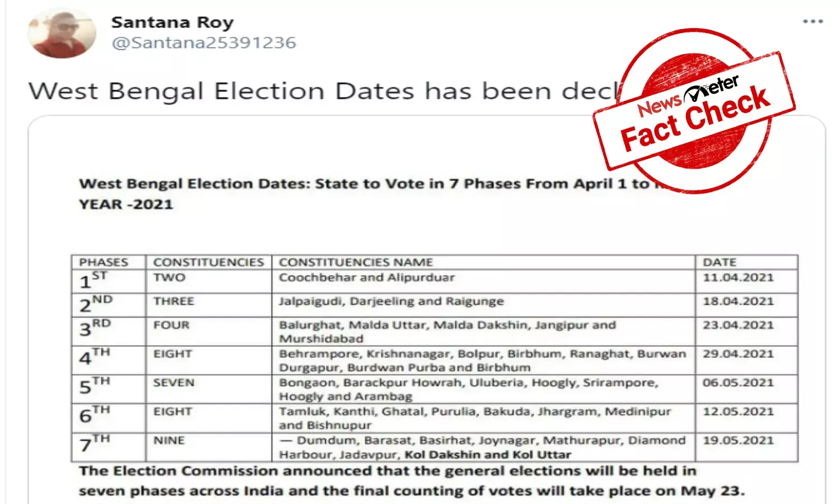
Task: Select the 1ST phase row in table
Action: (392, 278)
